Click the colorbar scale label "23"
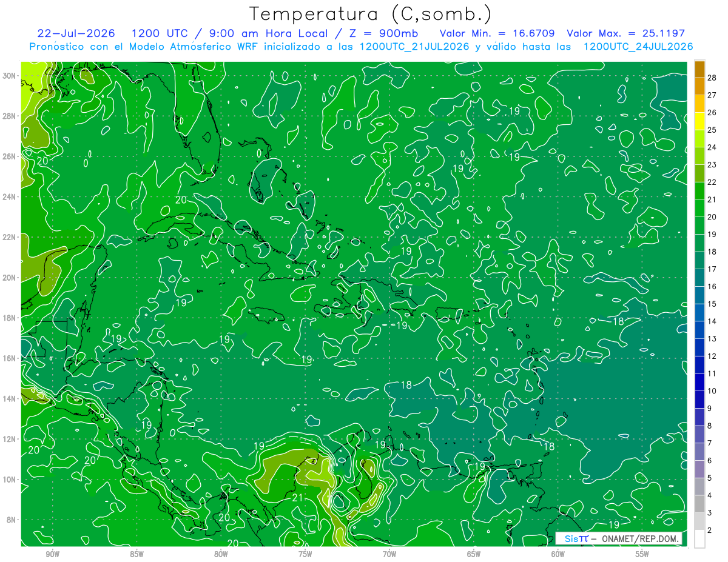 [x=712, y=165]
